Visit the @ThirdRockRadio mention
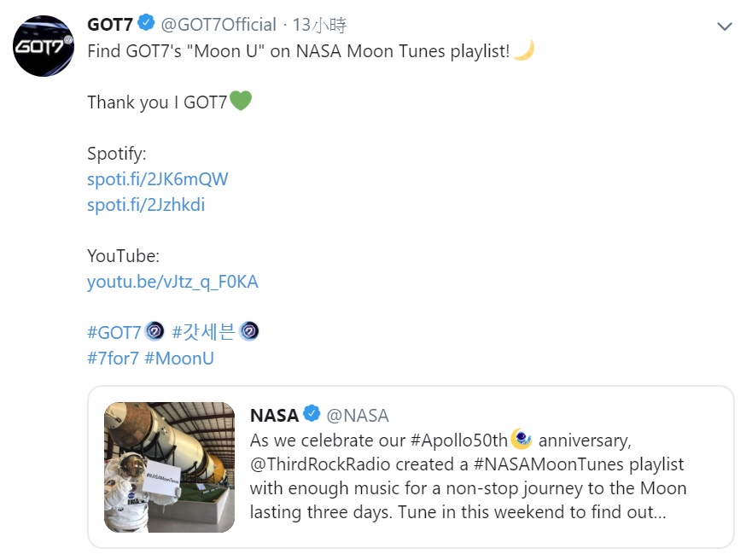 point(312,464)
